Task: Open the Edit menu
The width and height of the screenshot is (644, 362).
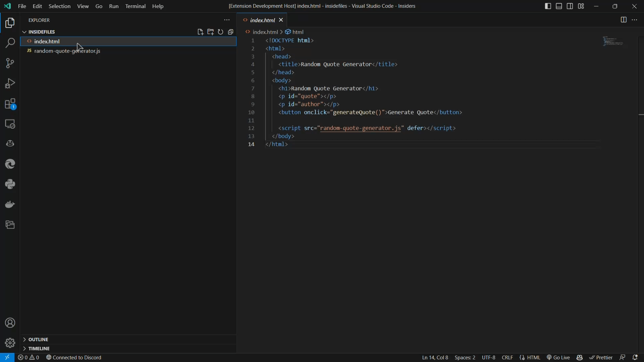Action: (x=37, y=6)
